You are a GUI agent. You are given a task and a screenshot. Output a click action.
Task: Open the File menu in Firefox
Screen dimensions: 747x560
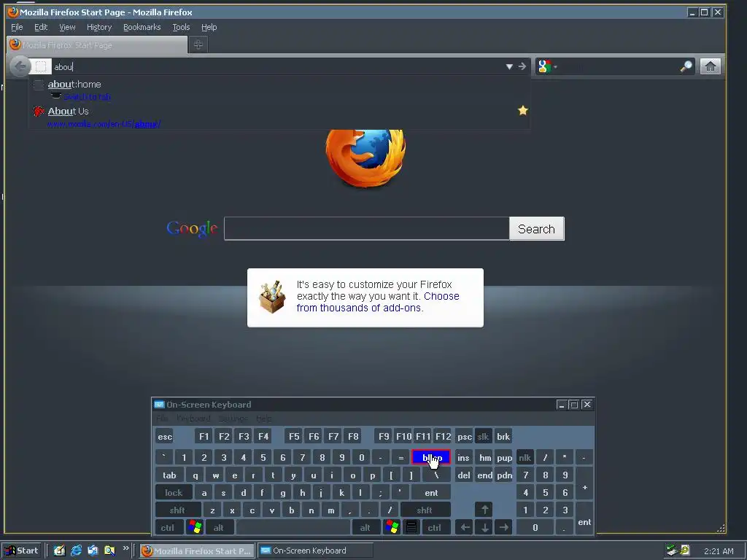(17, 27)
